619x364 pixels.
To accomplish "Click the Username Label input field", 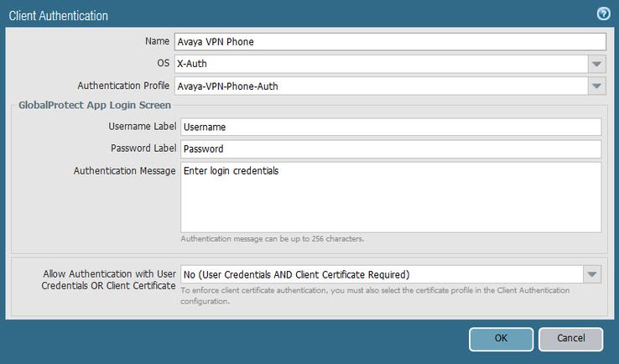I will pyautogui.click(x=391, y=127).
